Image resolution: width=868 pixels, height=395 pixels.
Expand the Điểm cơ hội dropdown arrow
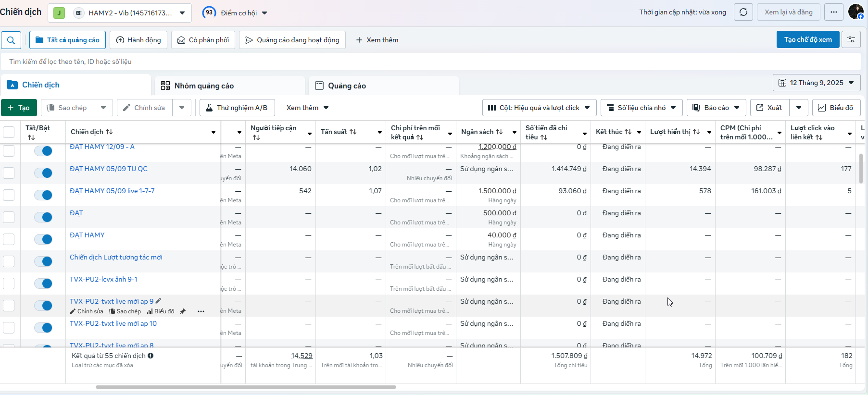264,13
